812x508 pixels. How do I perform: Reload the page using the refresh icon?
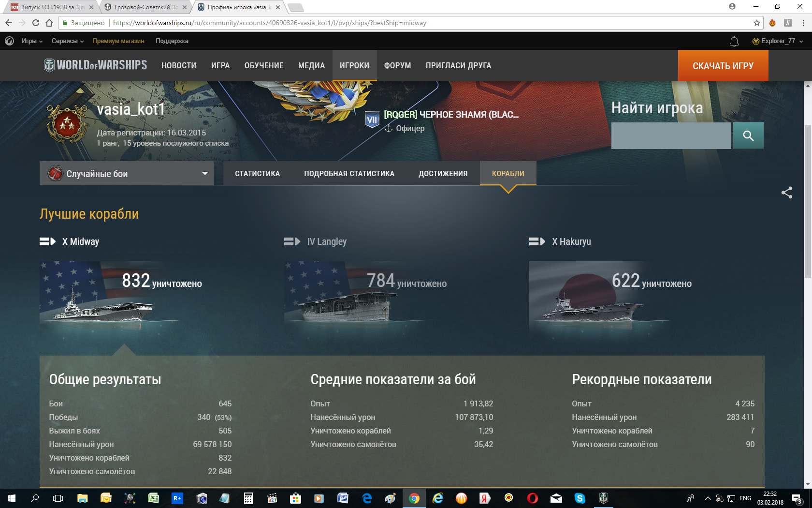tap(36, 23)
